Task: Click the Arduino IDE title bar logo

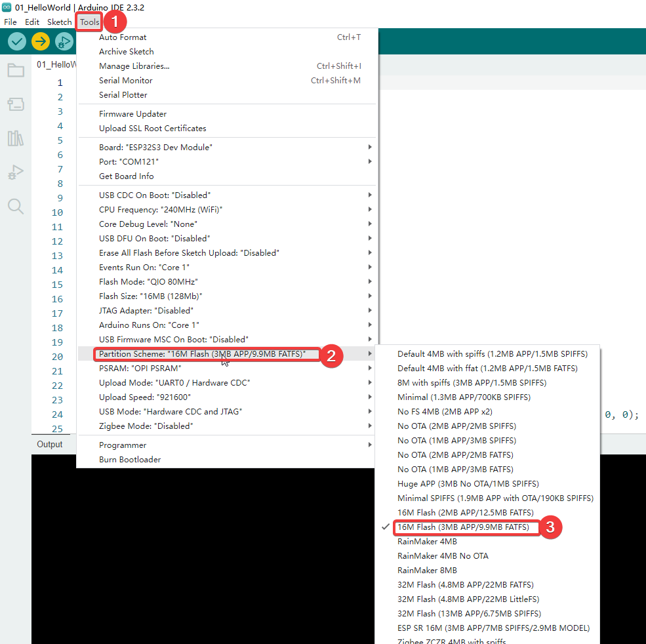Action: 7,7
